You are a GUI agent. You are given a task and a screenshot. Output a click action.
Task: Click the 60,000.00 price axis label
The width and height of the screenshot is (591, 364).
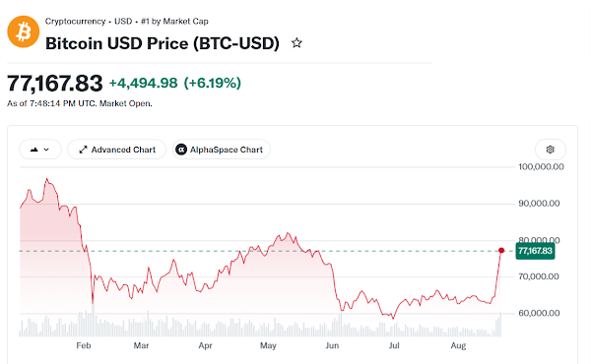[539, 313]
